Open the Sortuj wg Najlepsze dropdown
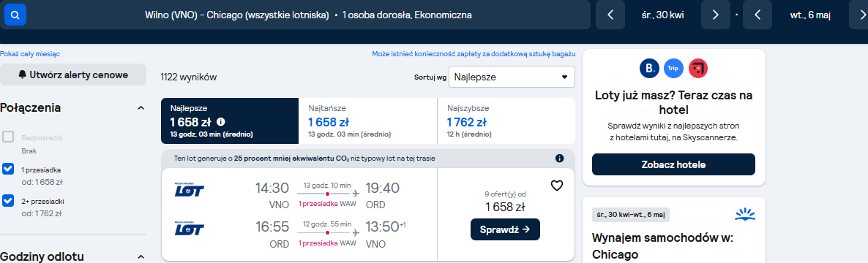 (x=512, y=77)
